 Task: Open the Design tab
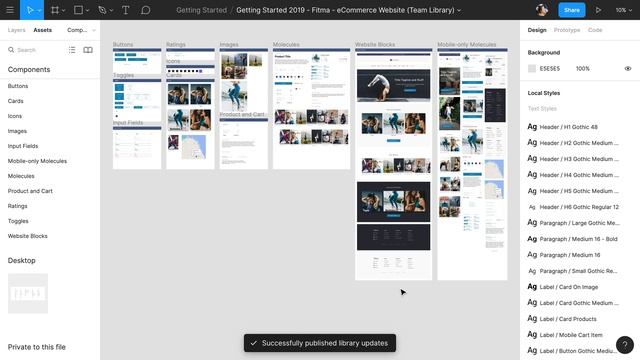coord(537,30)
